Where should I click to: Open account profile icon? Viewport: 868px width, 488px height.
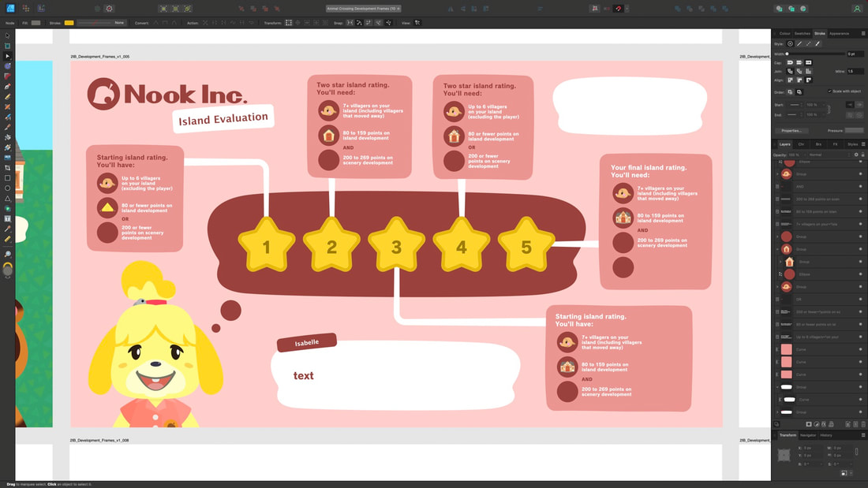click(857, 9)
